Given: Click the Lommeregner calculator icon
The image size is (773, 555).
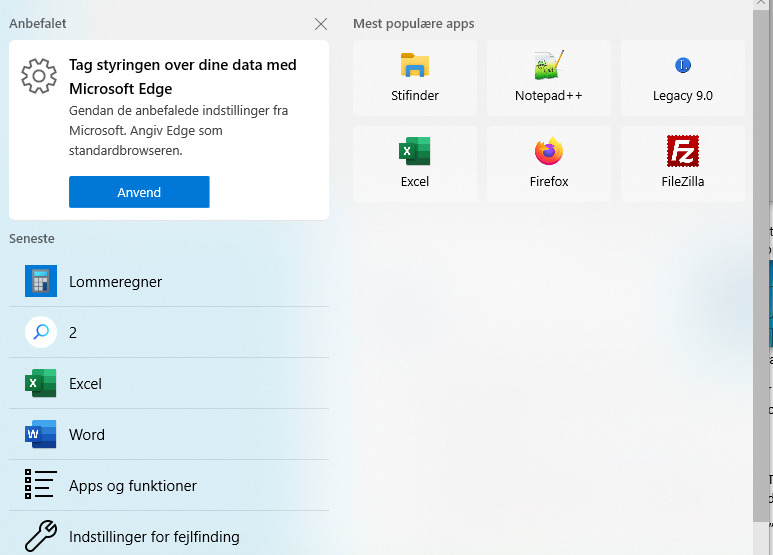Looking at the screenshot, I should coord(41,281).
